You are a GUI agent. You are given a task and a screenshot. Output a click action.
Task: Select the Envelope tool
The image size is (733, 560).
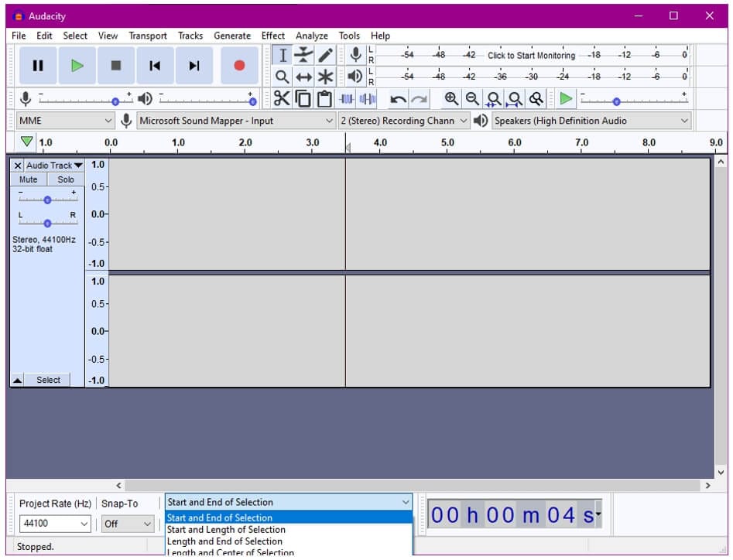point(304,55)
